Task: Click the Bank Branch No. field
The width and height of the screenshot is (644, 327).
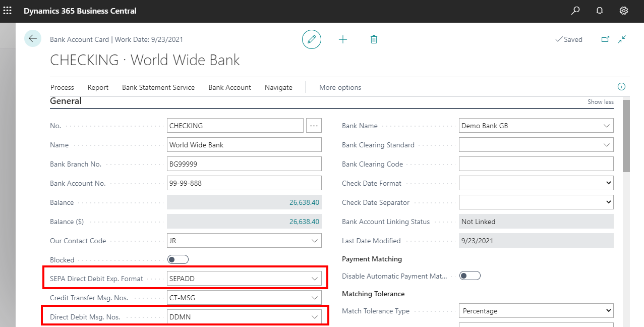Action: point(244,164)
